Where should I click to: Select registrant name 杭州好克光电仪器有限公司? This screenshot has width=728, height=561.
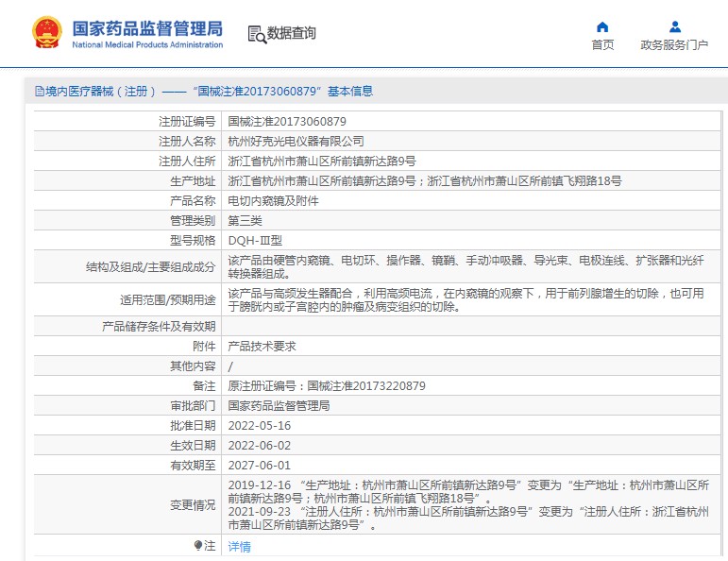tap(296, 141)
